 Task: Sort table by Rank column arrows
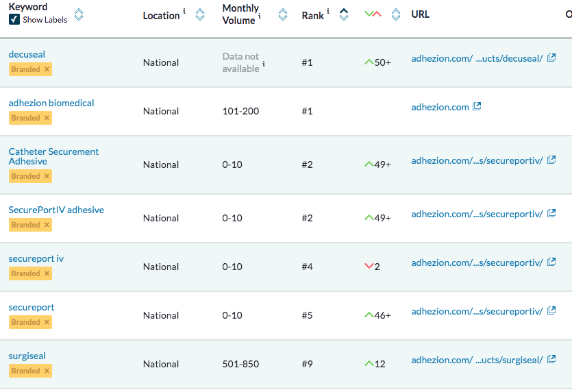point(344,14)
